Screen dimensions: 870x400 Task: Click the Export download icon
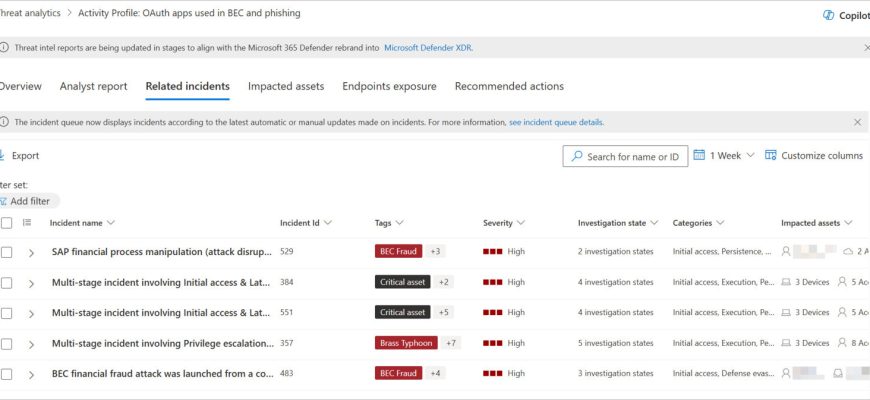(x=2, y=155)
